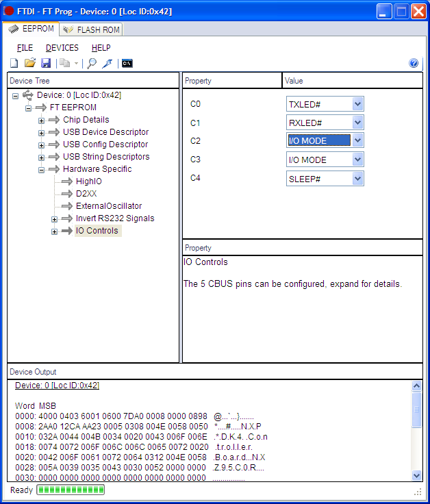Open the command line console icon
The height and width of the screenshot is (504, 430).
[127, 63]
